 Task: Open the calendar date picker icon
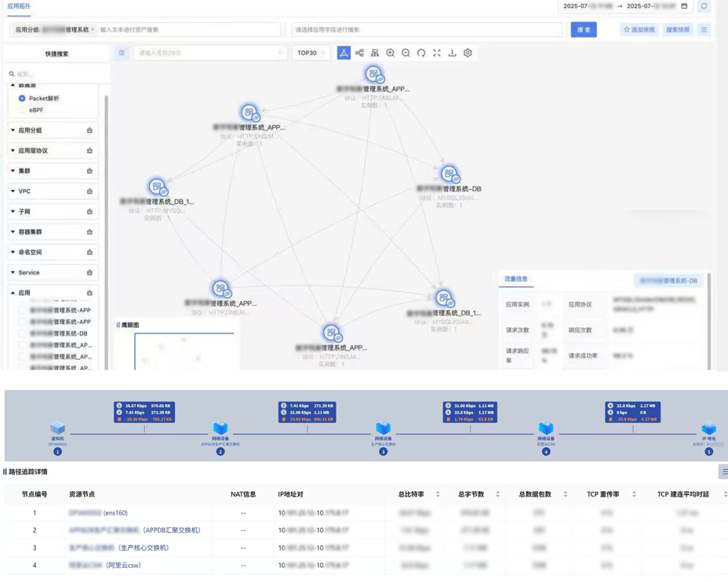(x=684, y=6)
